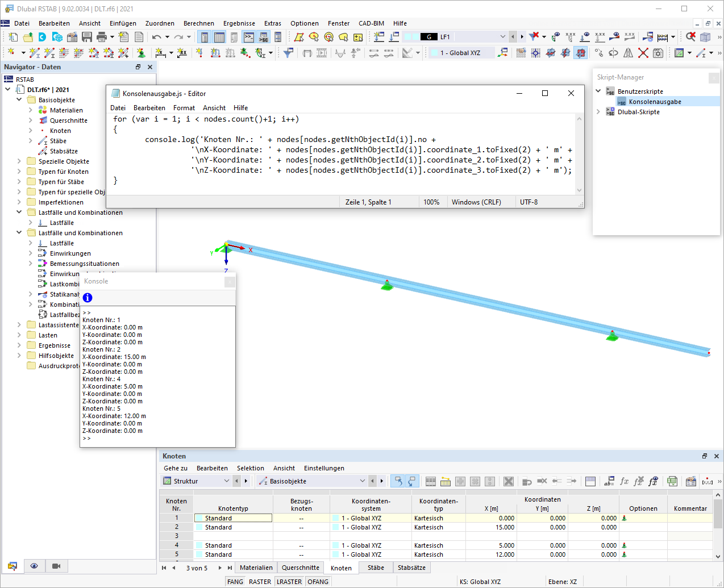Click color swatch in Knotentyp row 1

point(199,518)
